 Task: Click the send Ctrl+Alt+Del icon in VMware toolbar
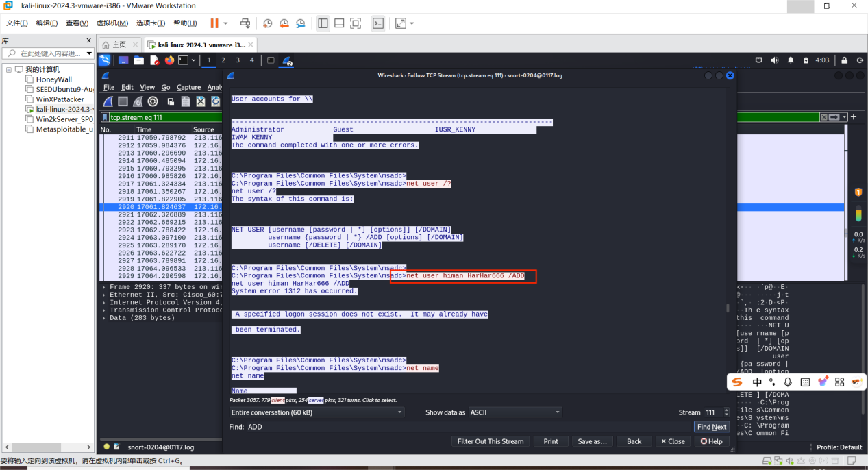[x=245, y=23]
